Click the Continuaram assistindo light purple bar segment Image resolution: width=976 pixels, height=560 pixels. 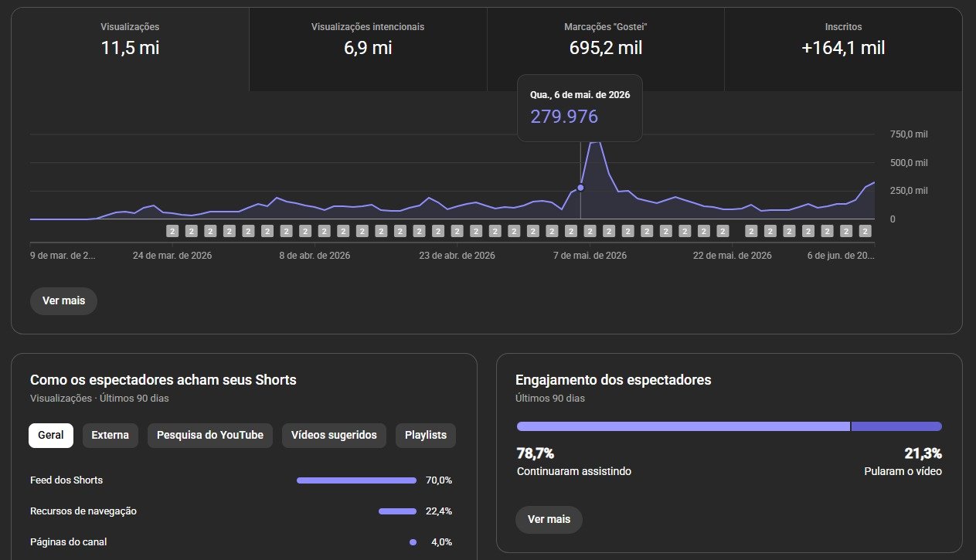[x=683, y=426]
